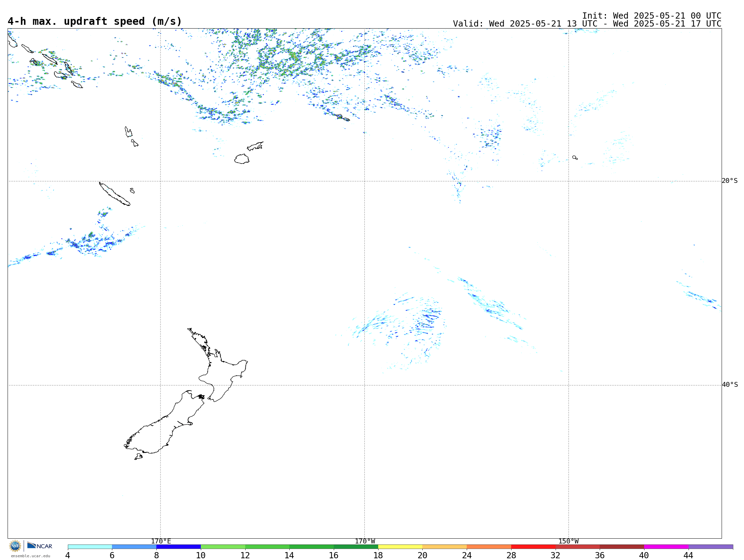The width and height of the screenshot is (744, 560).
Task: Select the dark blue 8–10 colorbar segment
Action: (178, 547)
